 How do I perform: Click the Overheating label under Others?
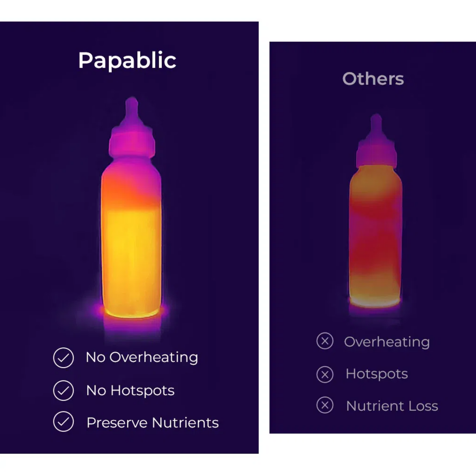[x=387, y=342]
